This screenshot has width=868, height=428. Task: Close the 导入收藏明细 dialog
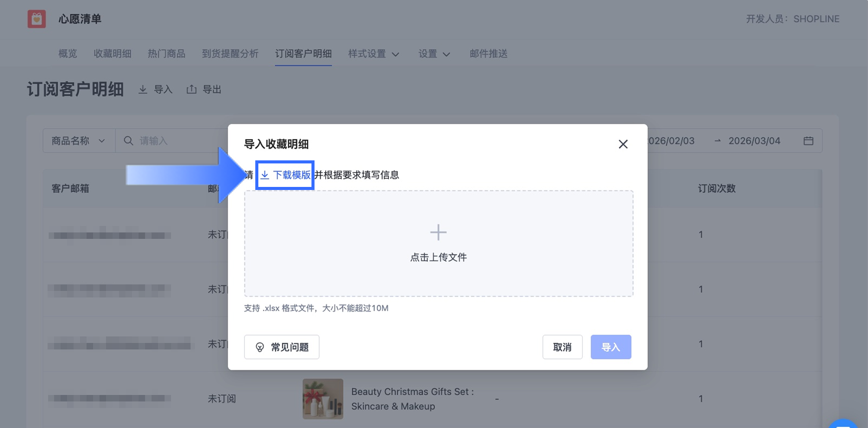623,144
